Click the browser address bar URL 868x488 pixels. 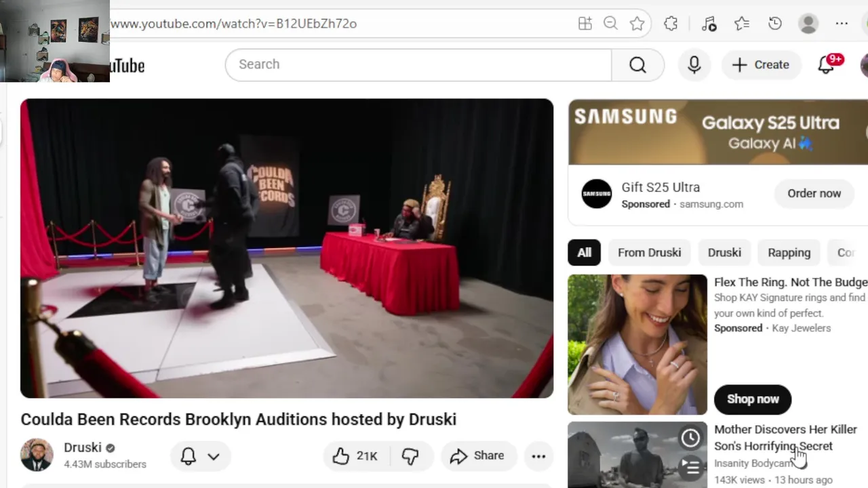click(x=233, y=24)
